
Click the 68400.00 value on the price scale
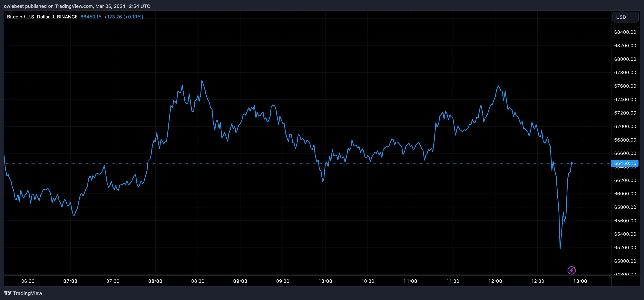625,32
